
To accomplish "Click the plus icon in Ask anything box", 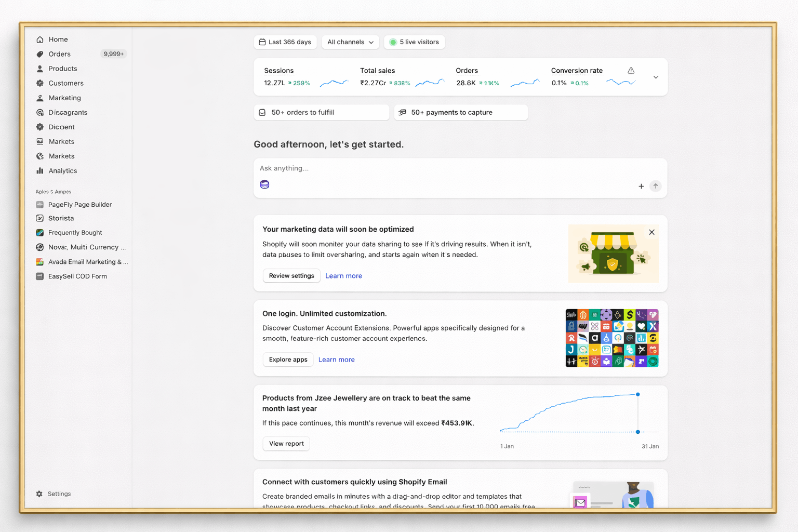I will [641, 186].
